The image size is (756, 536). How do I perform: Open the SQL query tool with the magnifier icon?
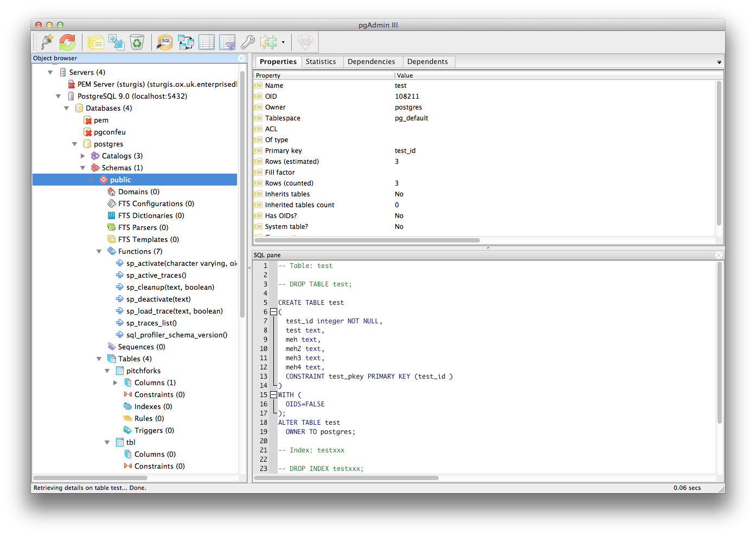(165, 42)
